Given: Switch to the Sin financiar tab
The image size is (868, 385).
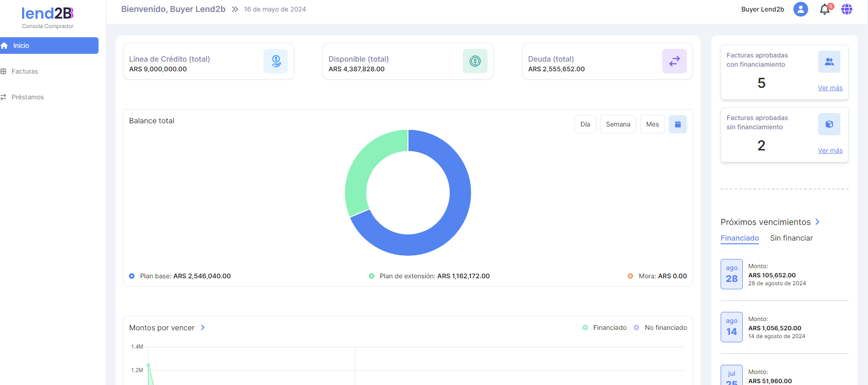Looking at the screenshot, I should (x=791, y=238).
